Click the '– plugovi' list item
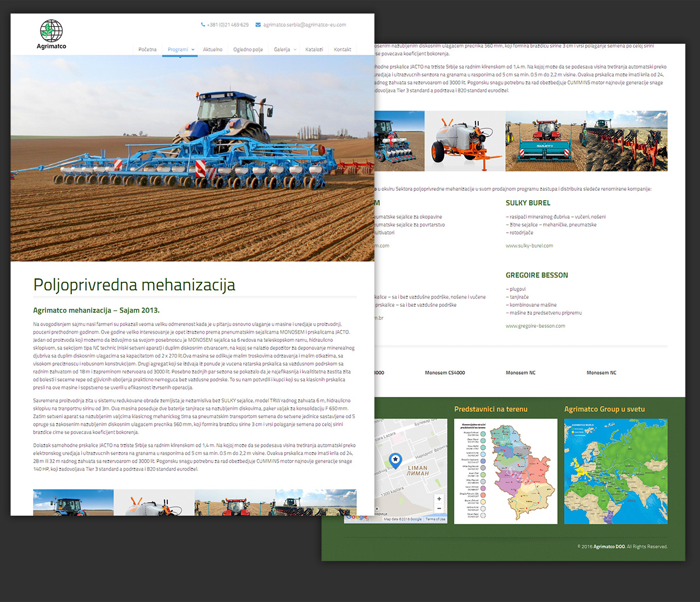 (516, 289)
